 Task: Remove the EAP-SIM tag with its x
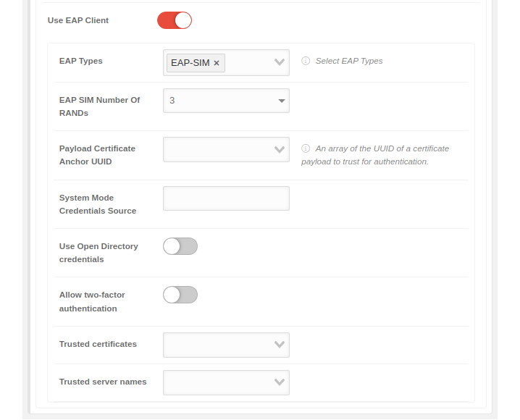(x=217, y=63)
